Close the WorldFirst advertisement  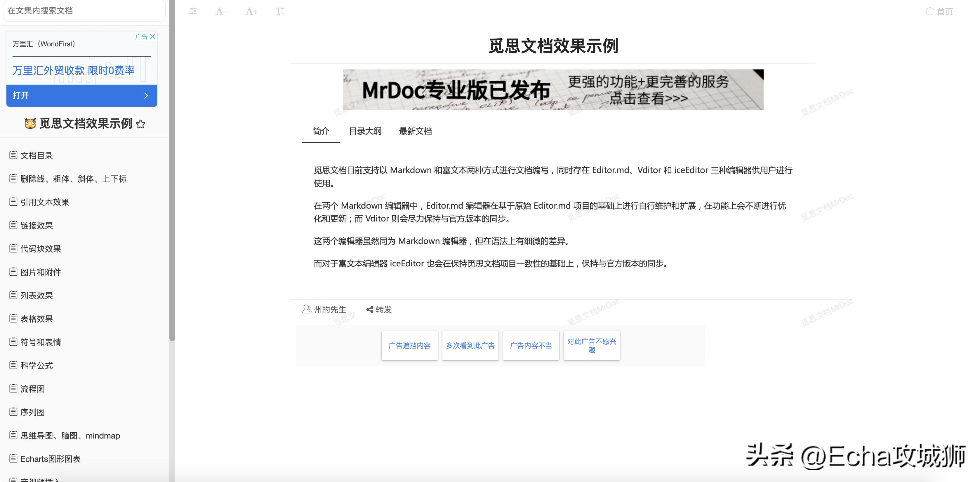point(153,36)
